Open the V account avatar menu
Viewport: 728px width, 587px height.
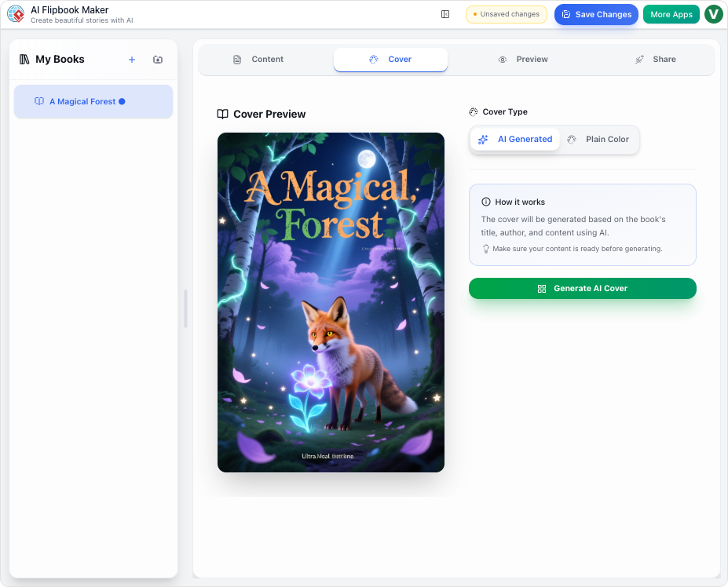pos(713,13)
